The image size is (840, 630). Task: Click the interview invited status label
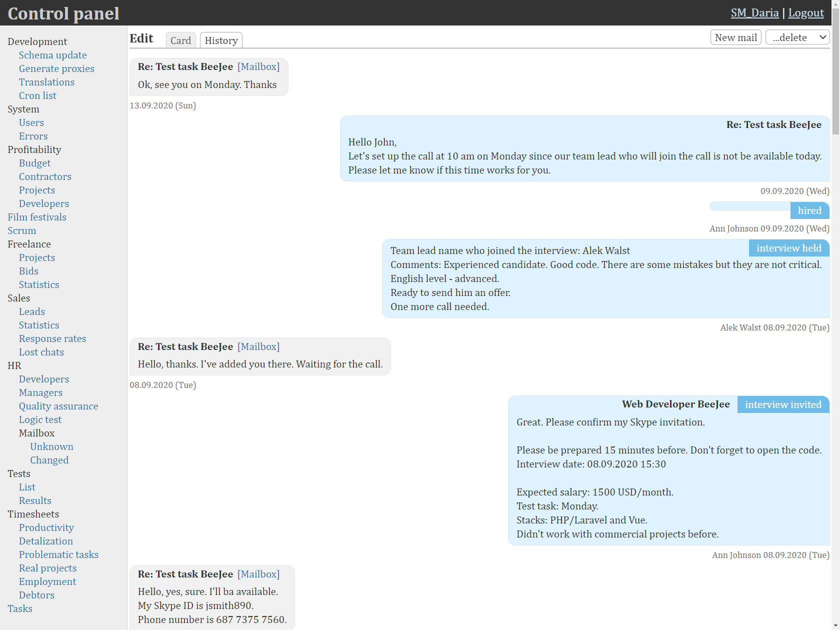(x=783, y=404)
